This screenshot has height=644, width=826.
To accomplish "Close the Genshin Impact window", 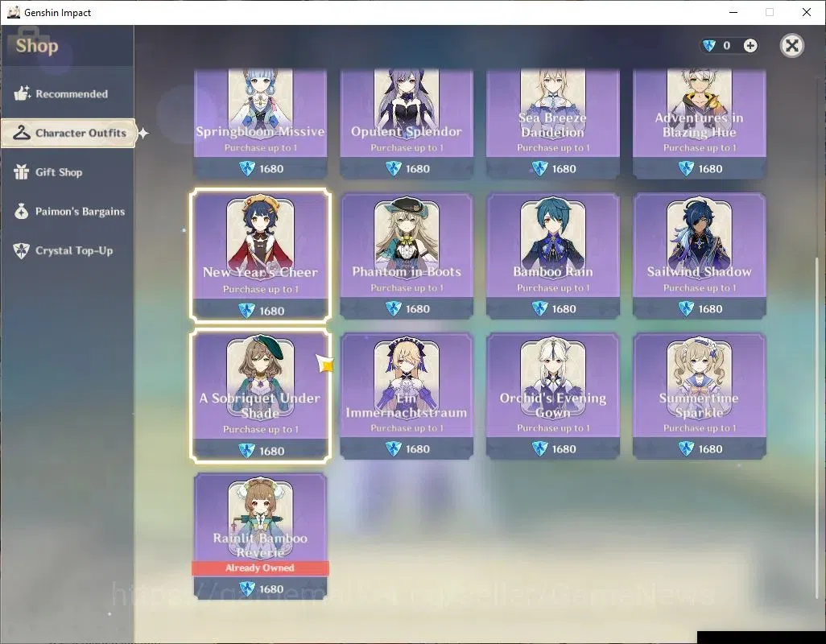I will pos(807,12).
